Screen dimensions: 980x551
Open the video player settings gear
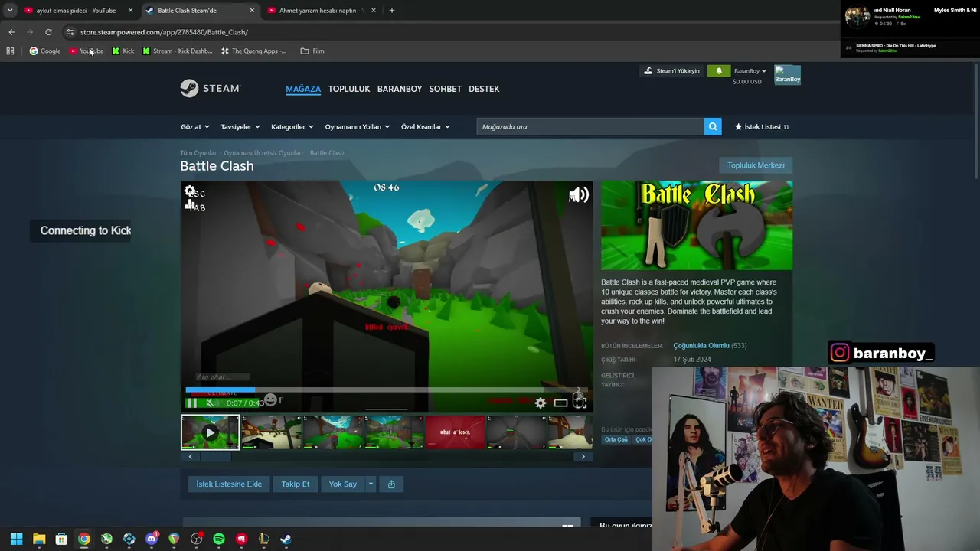tap(541, 403)
